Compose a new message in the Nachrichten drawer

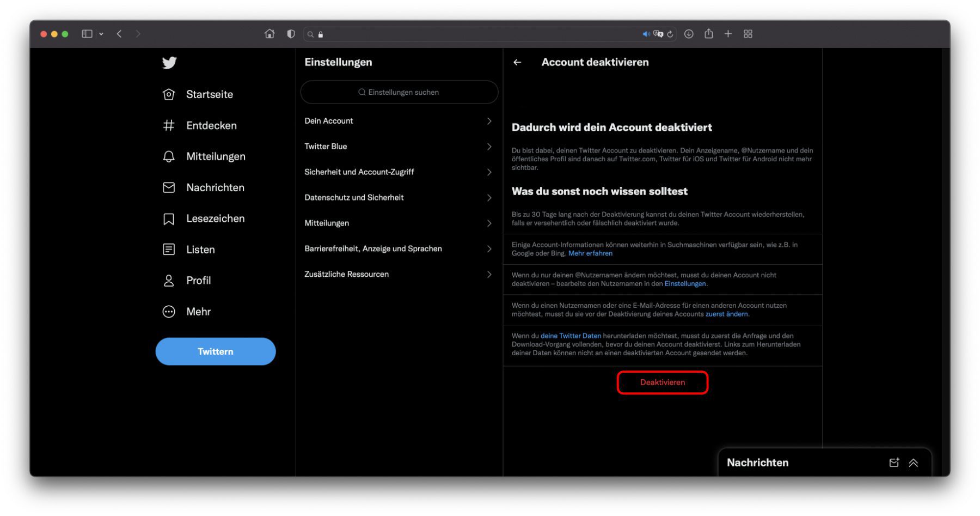894,463
